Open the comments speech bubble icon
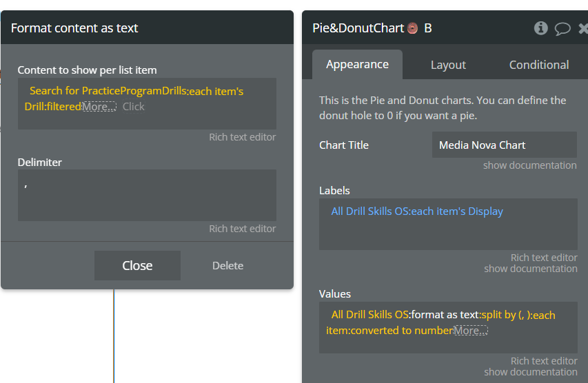Image resolution: width=588 pixels, height=383 pixels. pyautogui.click(x=562, y=29)
